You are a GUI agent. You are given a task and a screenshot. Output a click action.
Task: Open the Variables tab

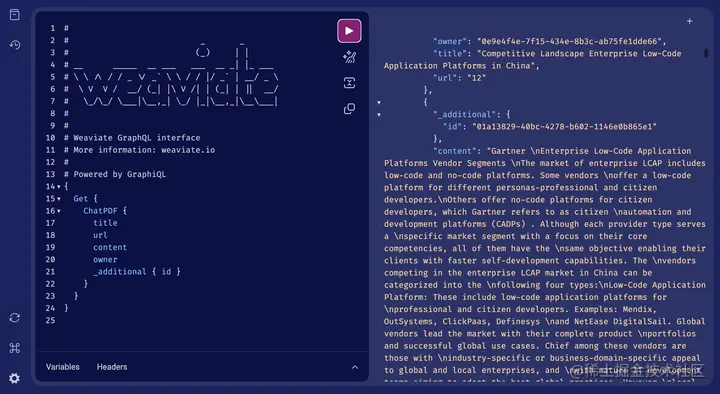[x=62, y=367]
